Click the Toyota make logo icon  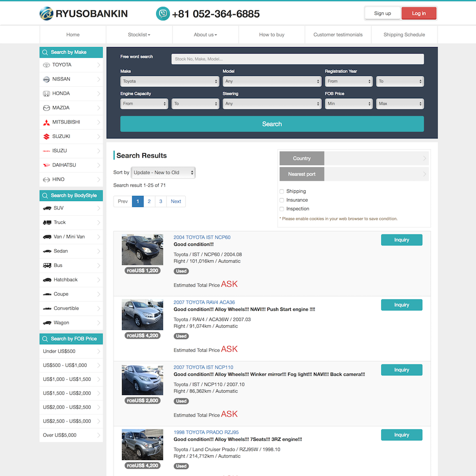(47, 65)
